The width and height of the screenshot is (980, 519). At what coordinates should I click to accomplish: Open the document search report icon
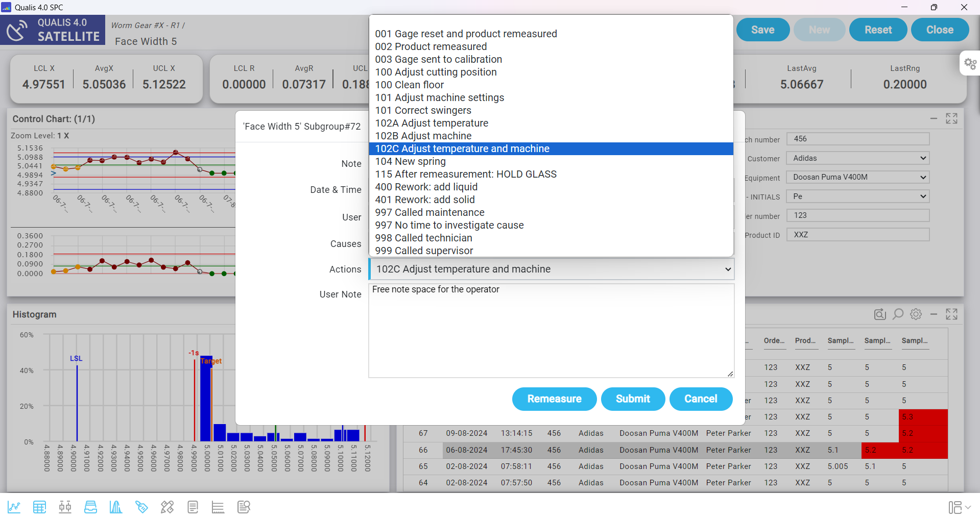(244, 507)
